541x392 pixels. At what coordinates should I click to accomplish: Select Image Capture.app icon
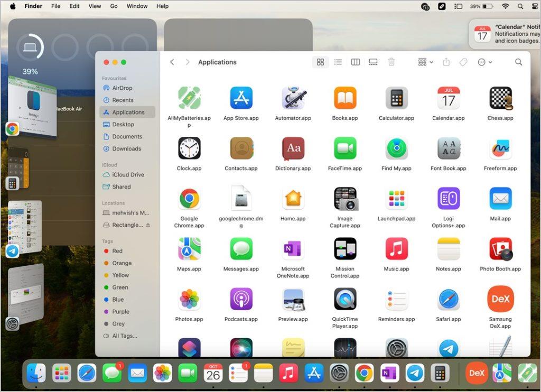(345, 199)
